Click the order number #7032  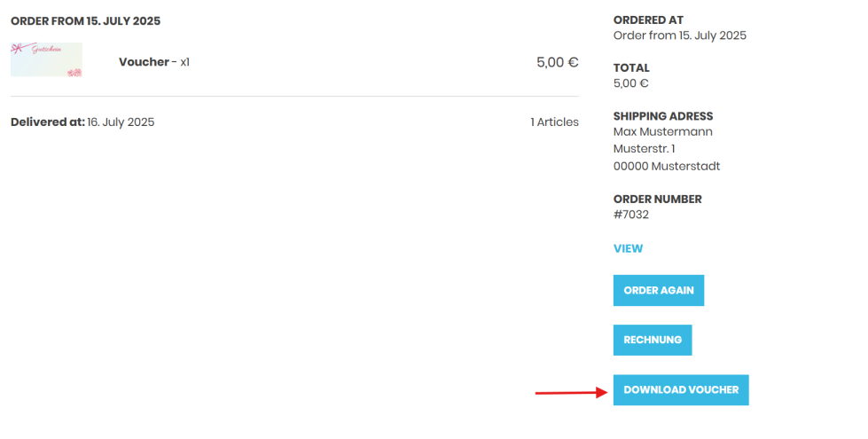pos(630,215)
